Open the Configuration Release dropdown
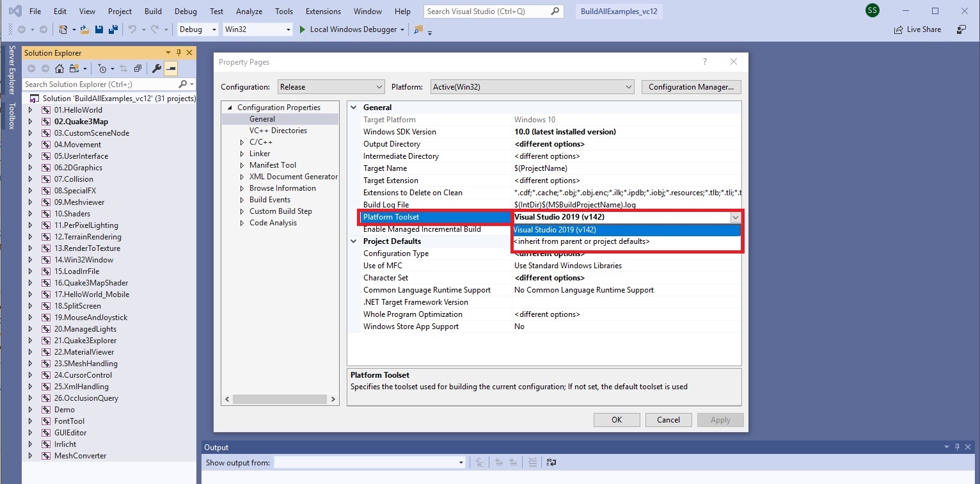Screen dimensions: 980x484 tap(331, 87)
